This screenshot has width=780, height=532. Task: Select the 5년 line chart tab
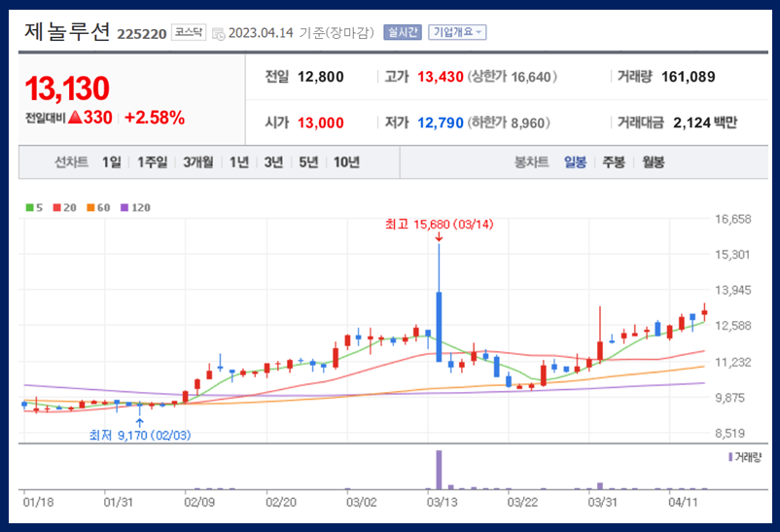pyautogui.click(x=308, y=162)
